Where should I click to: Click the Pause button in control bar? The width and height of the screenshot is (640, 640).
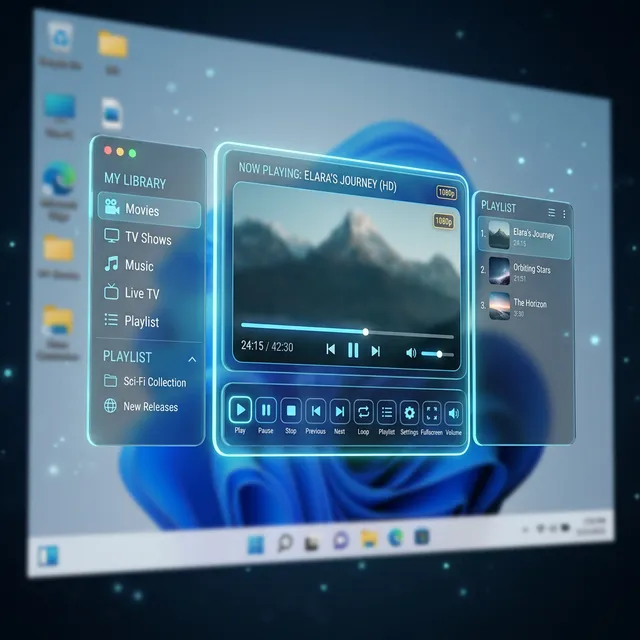point(266,410)
